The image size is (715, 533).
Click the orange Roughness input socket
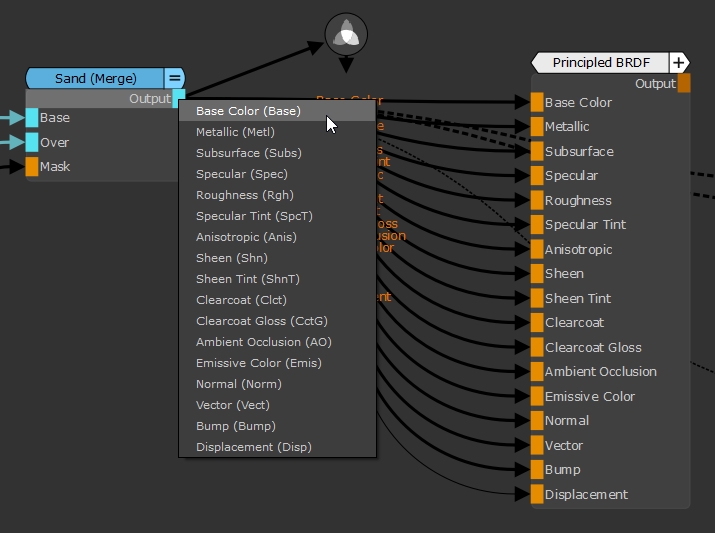pos(537,200)
